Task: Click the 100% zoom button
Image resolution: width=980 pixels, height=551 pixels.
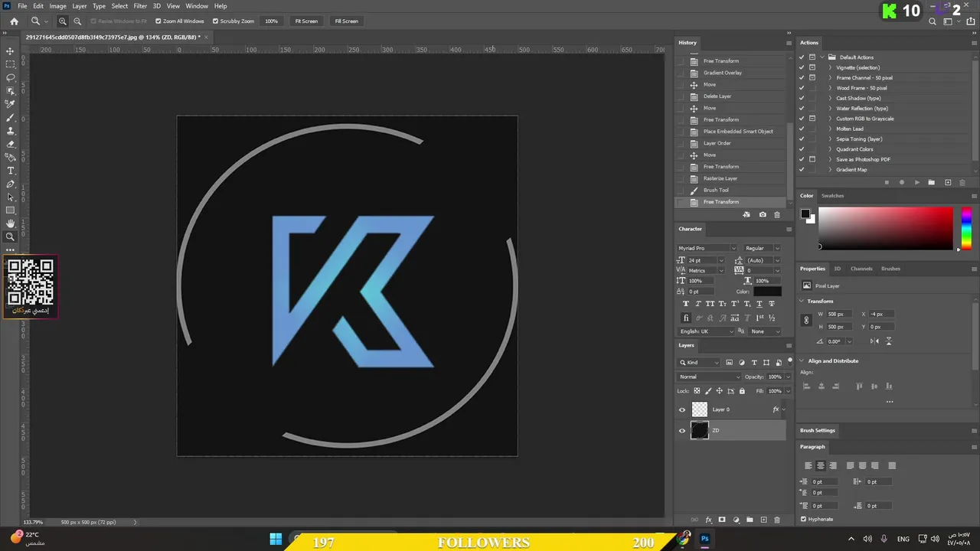Action: [x=271, y=21]
